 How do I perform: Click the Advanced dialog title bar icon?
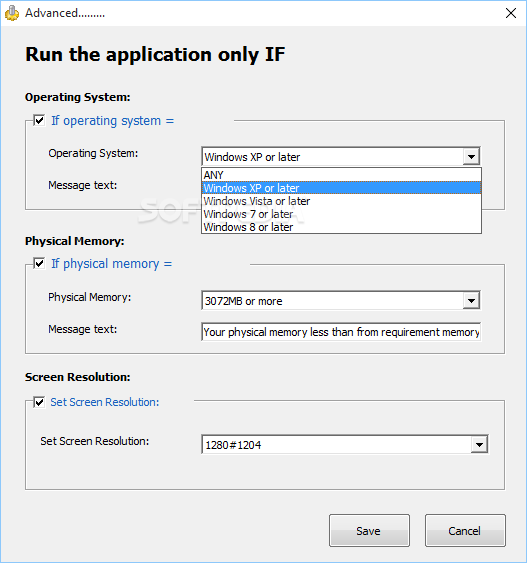pyautogui.click(x=12, y=13)
